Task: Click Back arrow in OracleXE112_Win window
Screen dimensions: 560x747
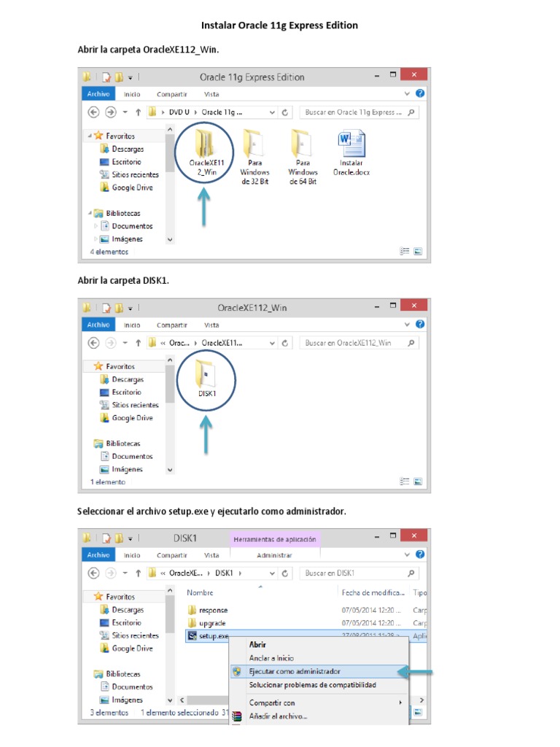Action: (94, 343)
